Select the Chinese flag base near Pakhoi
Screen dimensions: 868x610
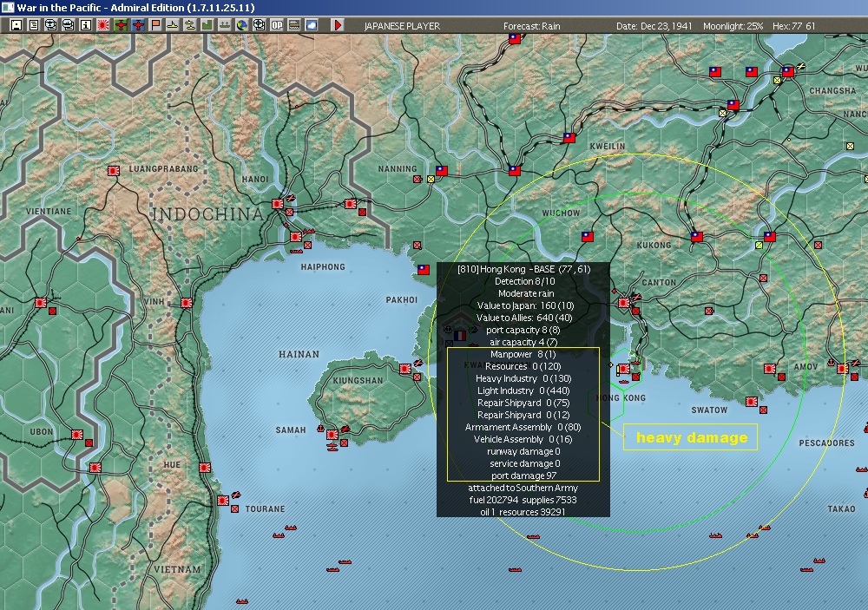[x=424, y=270]
